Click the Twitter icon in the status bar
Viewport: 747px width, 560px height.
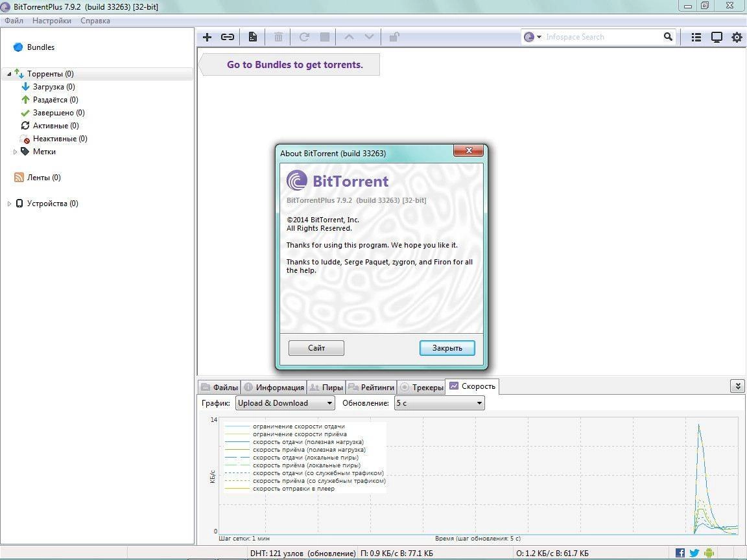click(694, 553)
